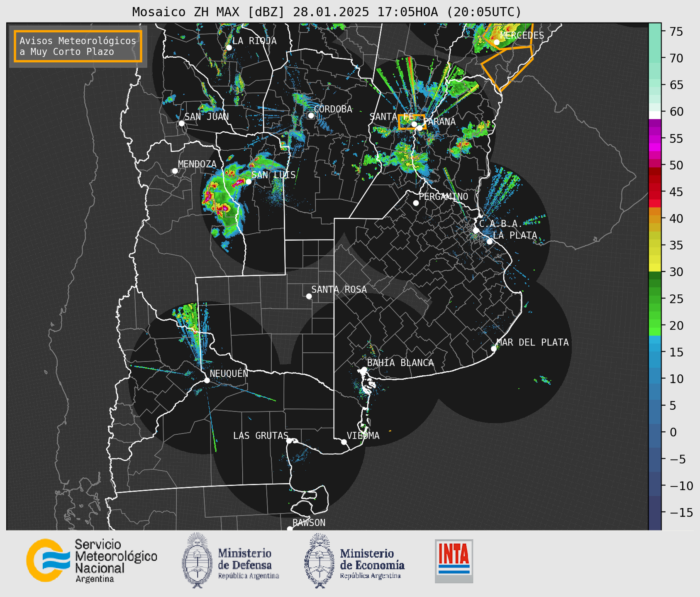
Task: Click the orange warning box around Santa Fe
Action: 412,122
